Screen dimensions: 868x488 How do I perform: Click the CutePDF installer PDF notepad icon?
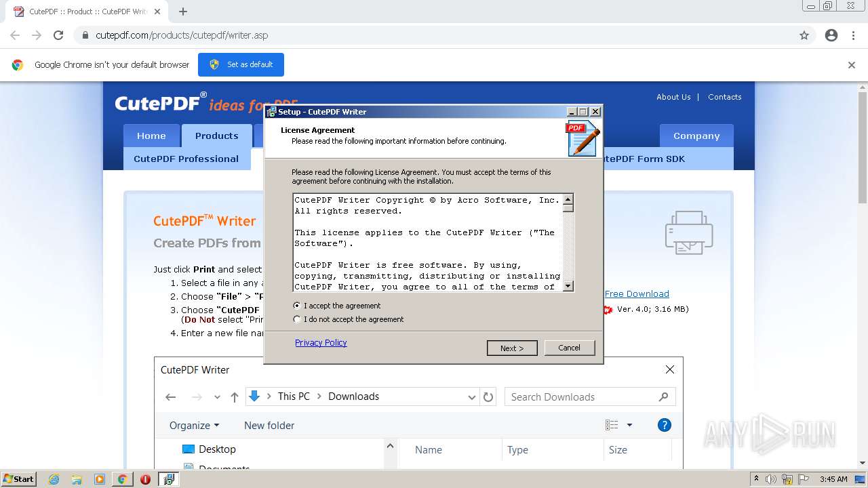pyautogui.click(x=583, y=138)
